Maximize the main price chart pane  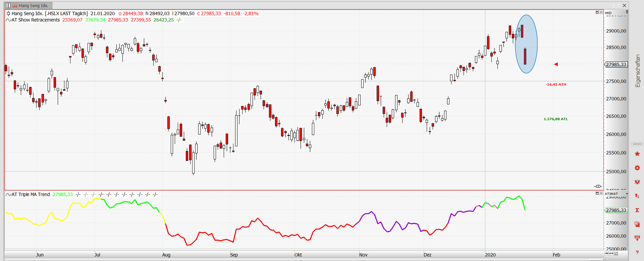click(597, 13)
